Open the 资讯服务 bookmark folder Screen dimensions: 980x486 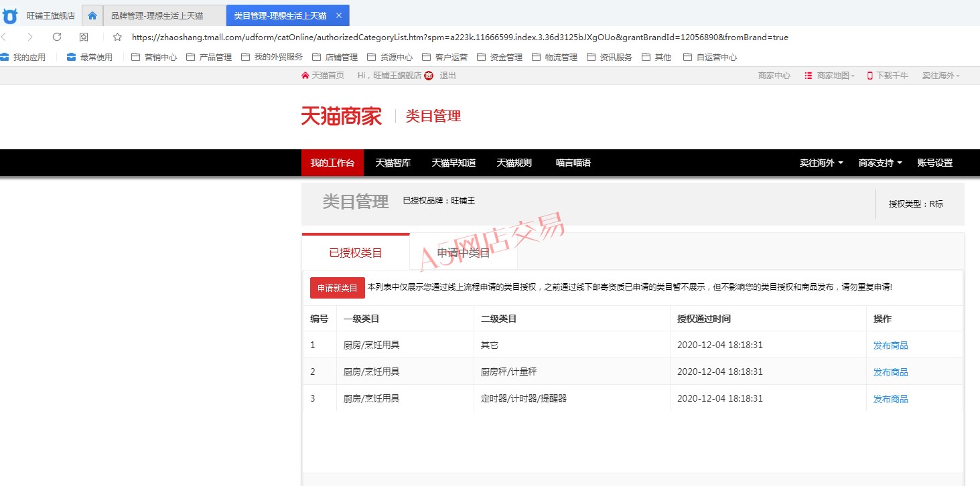pos(610,58)
